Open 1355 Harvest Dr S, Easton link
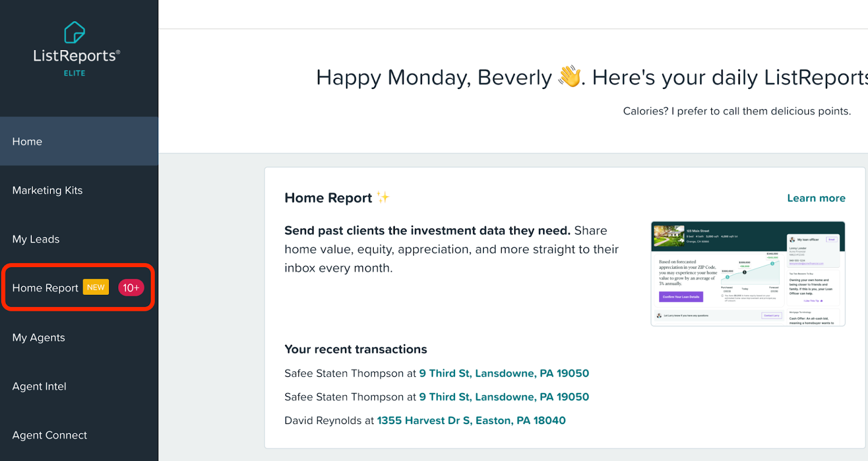 pos(471,420)
